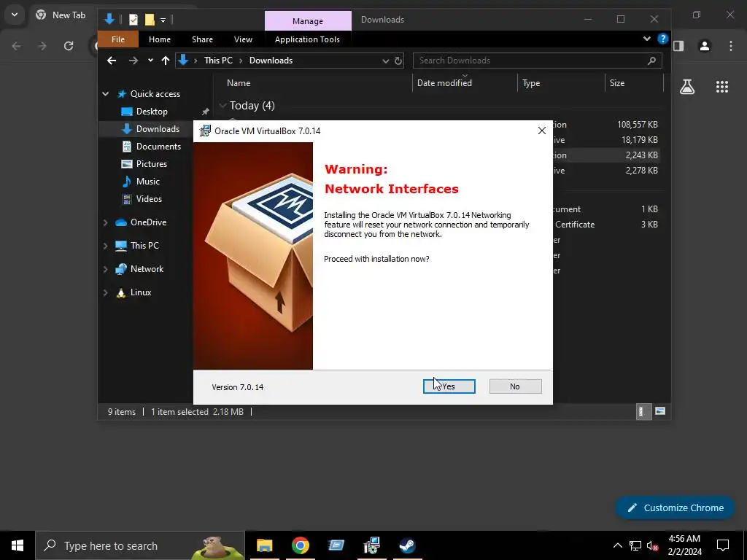Open Chrome side panel

tap(678, 46)
